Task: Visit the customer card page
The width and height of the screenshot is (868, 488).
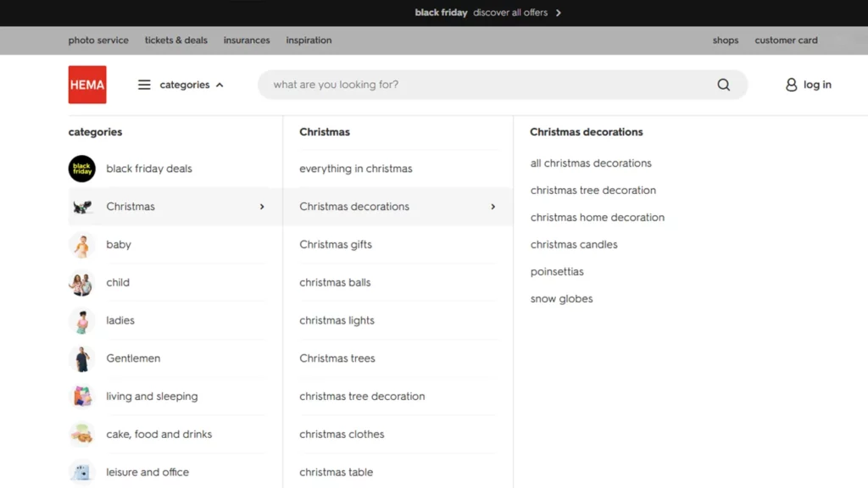Action: coord(786,40)
